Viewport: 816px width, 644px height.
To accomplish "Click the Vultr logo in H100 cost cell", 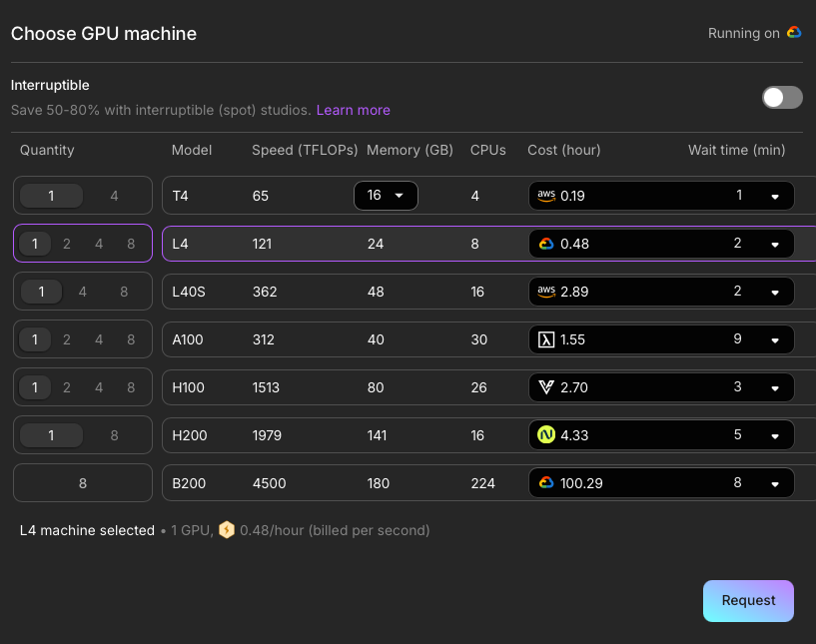I will pos(546,387).
